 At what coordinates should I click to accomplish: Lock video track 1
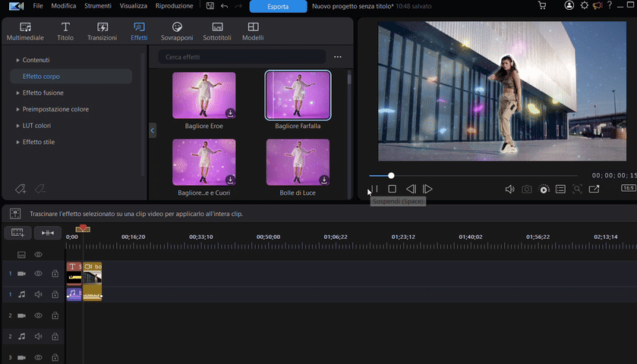tap(55, 274)
